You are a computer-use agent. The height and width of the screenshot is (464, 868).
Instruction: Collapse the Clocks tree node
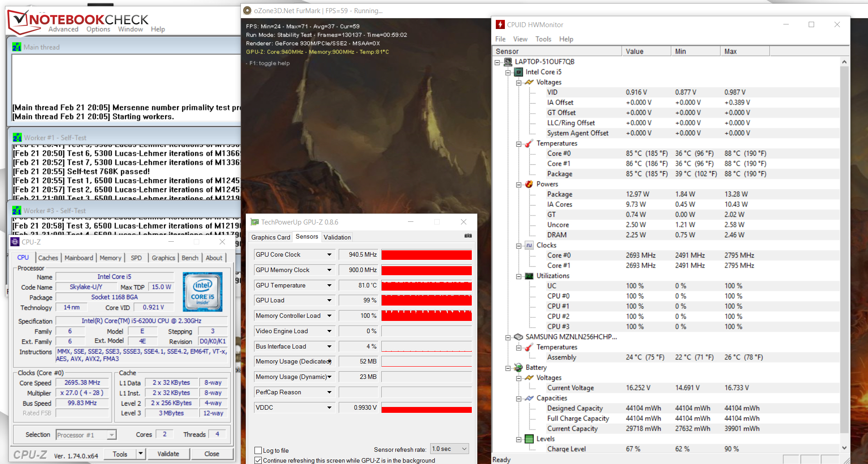coord(519,246)
